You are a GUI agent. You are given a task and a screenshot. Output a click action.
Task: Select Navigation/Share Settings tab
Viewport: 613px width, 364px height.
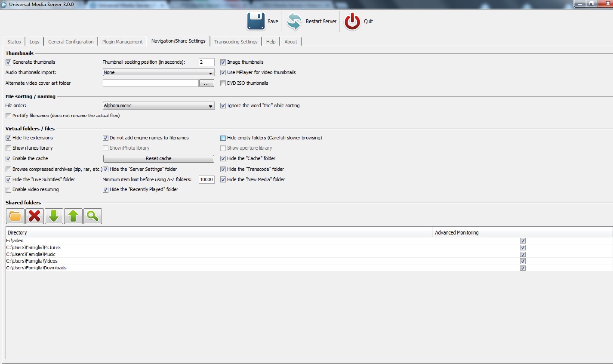(179, 41)
